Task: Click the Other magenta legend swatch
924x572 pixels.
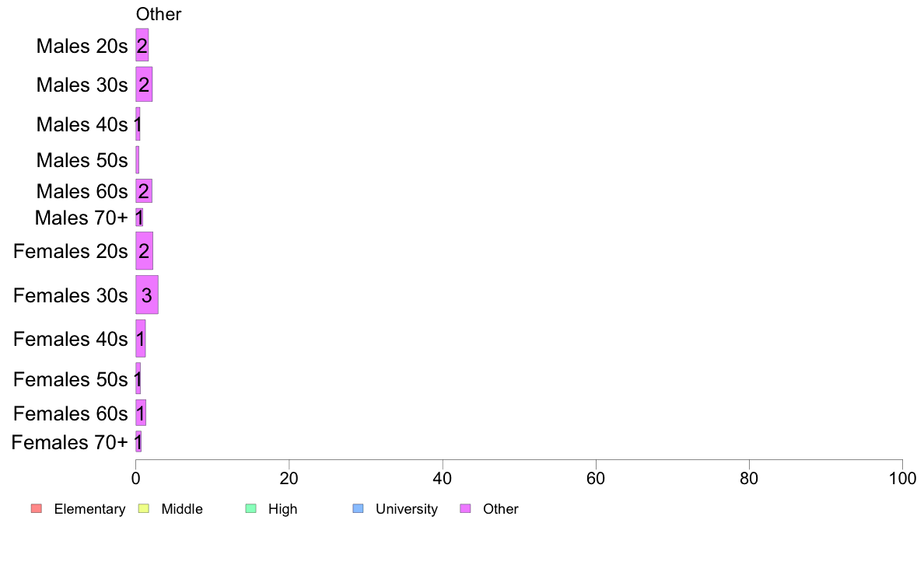Action: 465,508
